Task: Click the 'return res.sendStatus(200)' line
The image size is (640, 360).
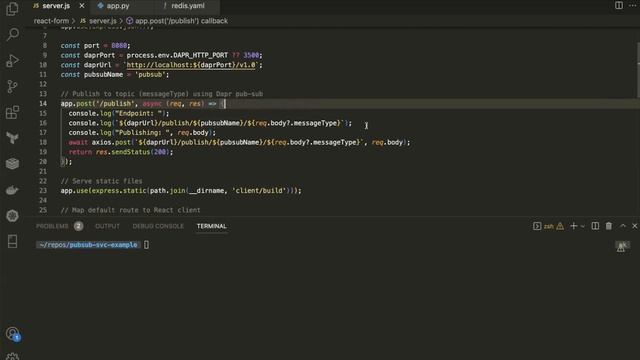Action: tap(121, 152)
